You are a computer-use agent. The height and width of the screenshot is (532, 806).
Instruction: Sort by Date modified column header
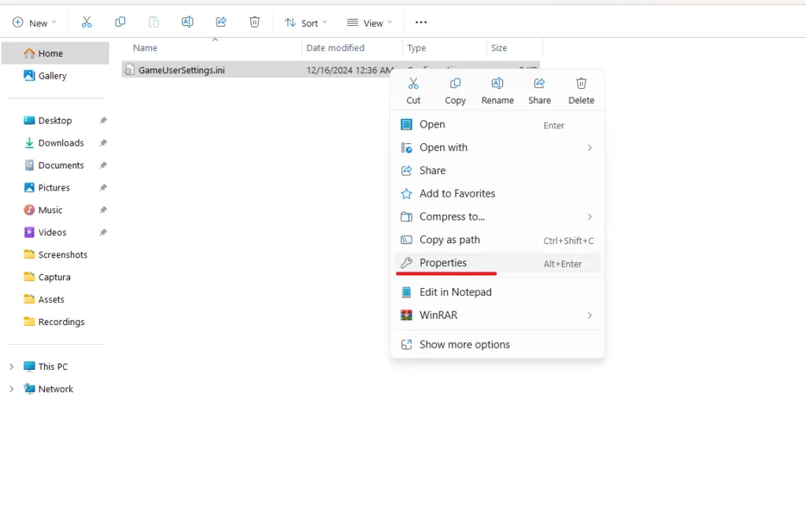click(352, 48)
